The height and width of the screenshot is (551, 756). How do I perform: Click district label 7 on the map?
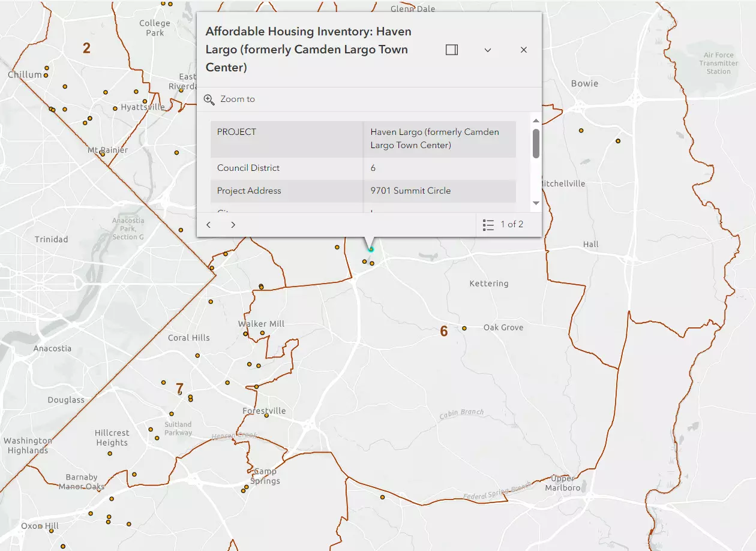coord(179,387)
